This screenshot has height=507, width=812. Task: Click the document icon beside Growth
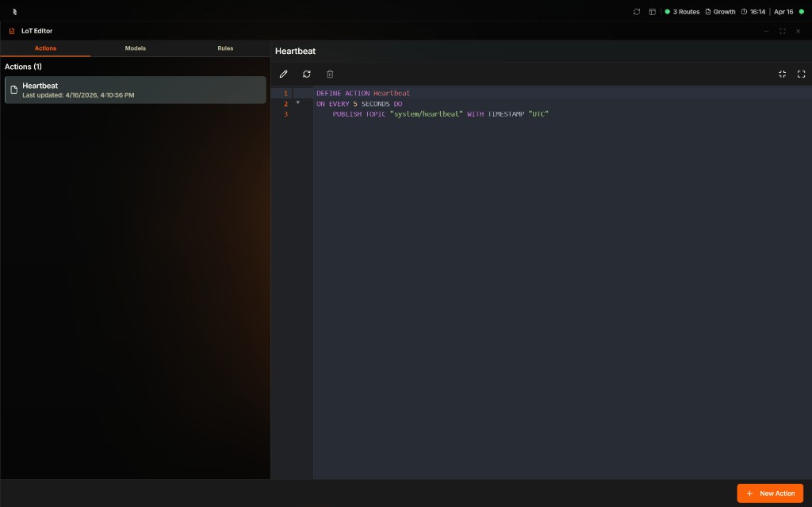point(708,11)
